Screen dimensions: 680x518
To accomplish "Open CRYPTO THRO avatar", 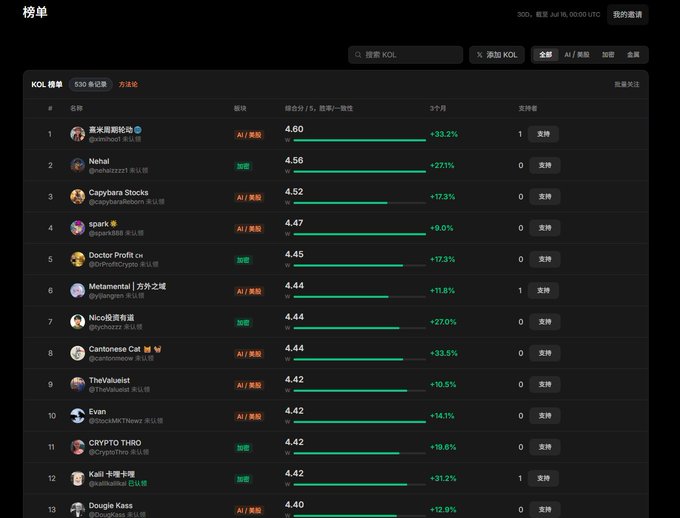I will [78, 447].
